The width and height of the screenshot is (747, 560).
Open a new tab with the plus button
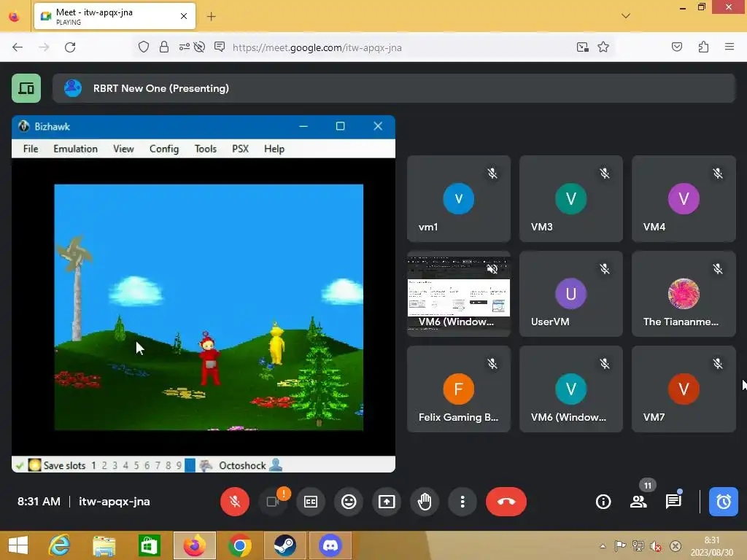211,17
